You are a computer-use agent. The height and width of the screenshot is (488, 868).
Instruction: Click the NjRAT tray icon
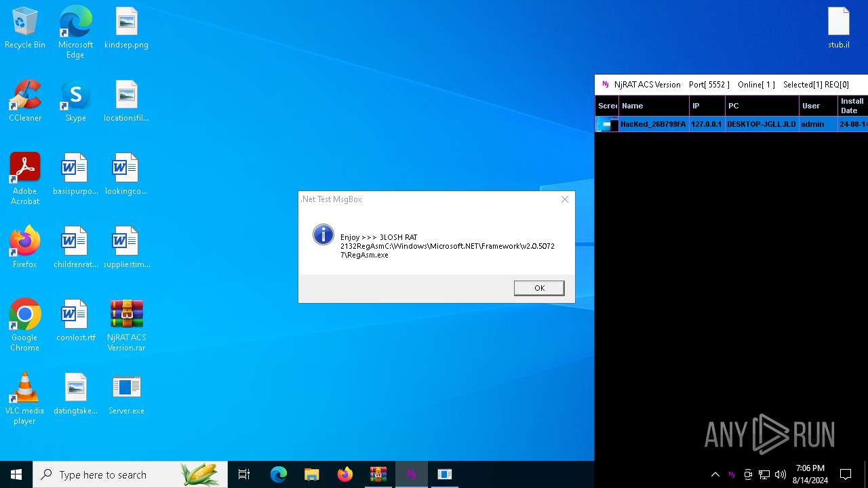731,474
